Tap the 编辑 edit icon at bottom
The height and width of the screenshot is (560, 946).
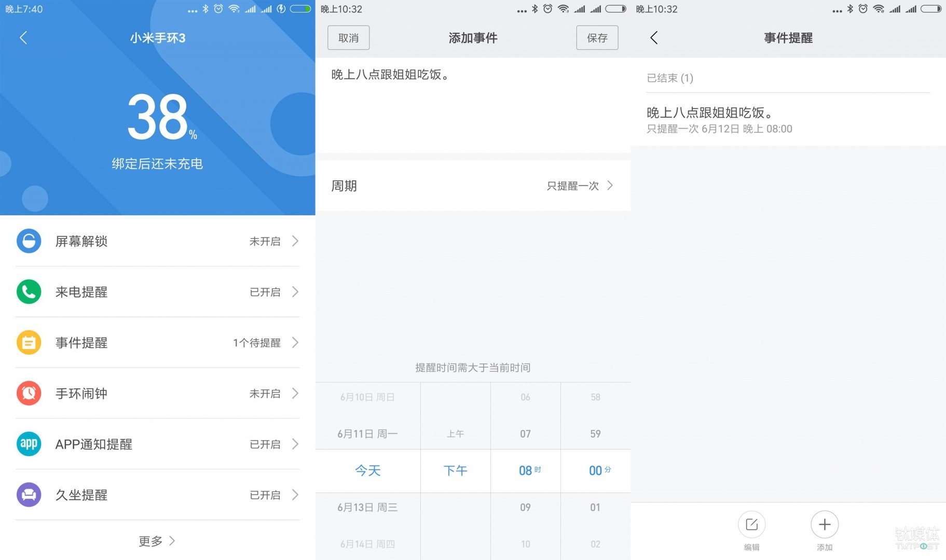(x=751, y=525)
